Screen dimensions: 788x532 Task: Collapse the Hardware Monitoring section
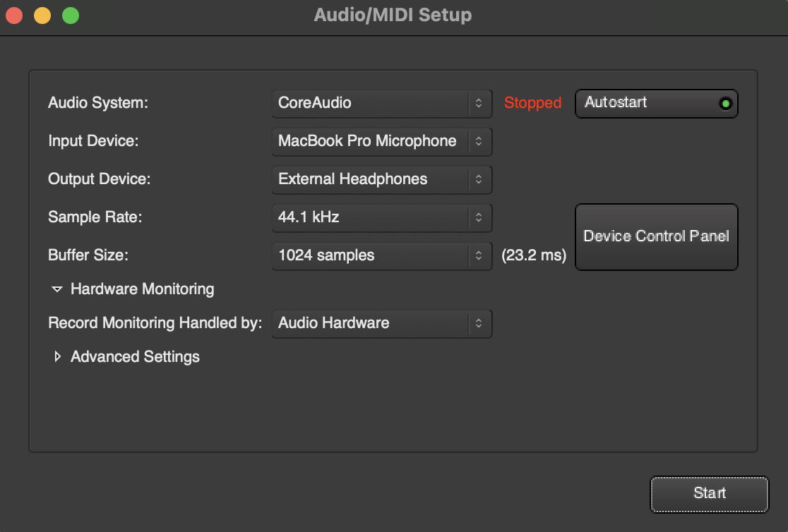pos(57,289)
